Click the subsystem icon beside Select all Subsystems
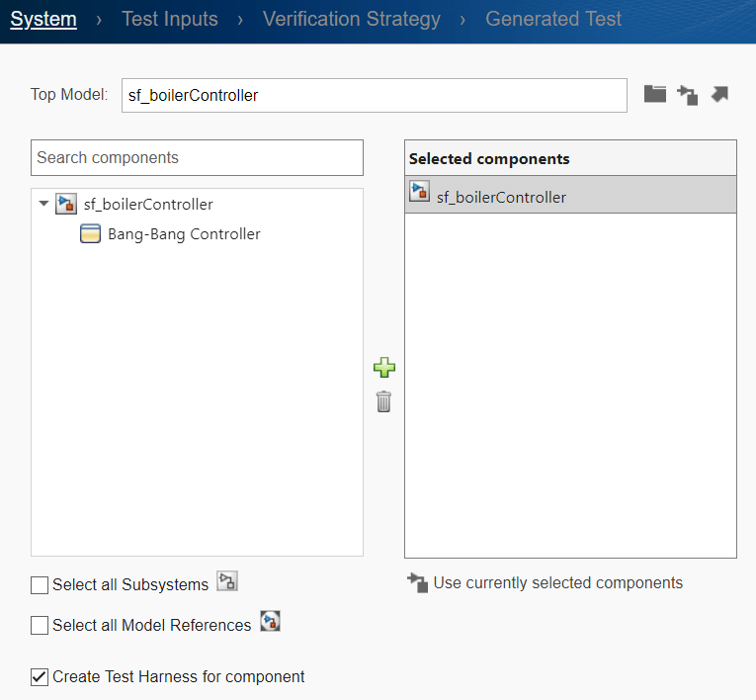The width and height of the screenshot is (756, 700). coord(227,581)
